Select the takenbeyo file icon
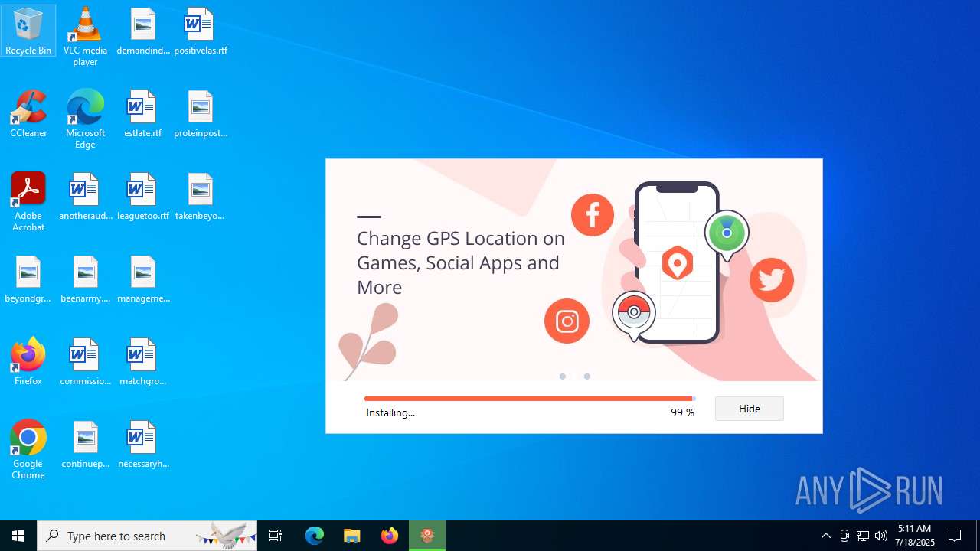 coord(201,197)
